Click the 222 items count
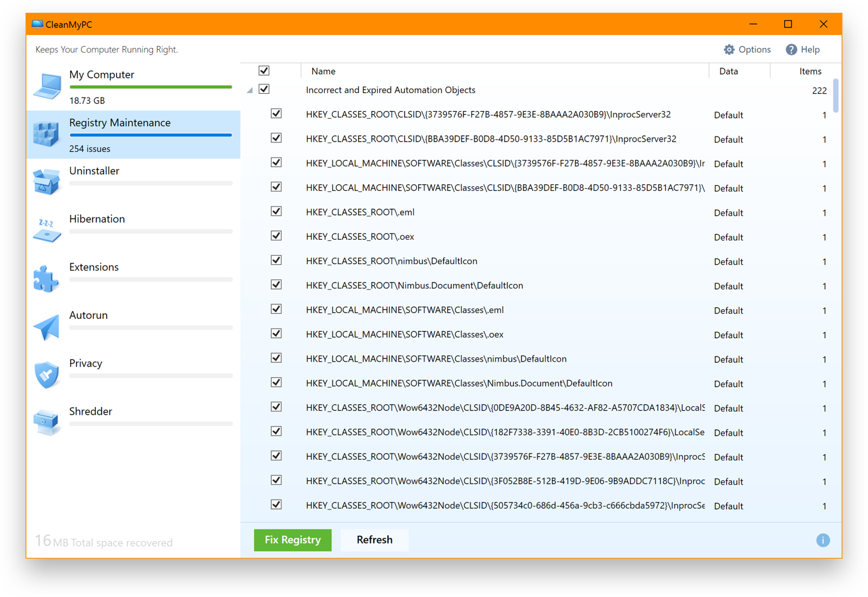Image resolution: width=868 pixels, height=597 pixels. pos(819,91)
